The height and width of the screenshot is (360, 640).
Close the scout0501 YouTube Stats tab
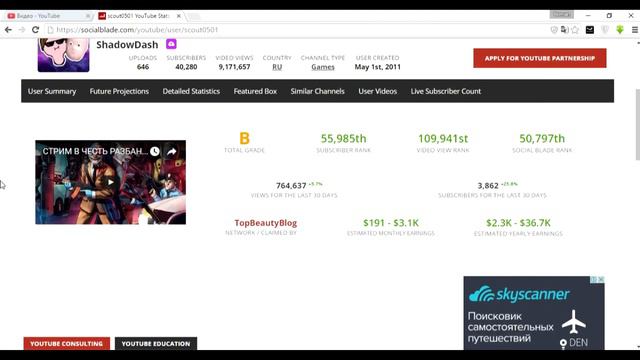pyautogui.click(x=178, y=16)
